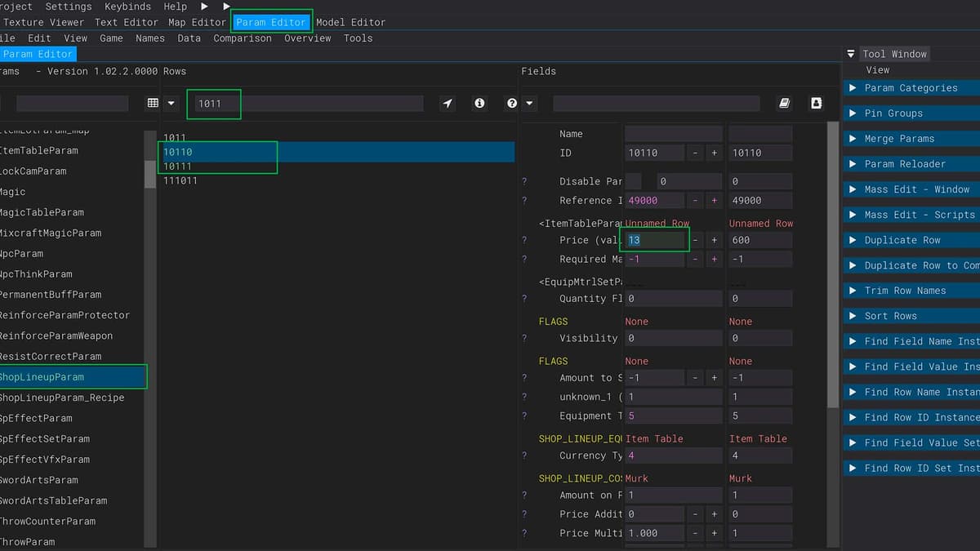Click the minus button beside the ID field

click(694, 153)
